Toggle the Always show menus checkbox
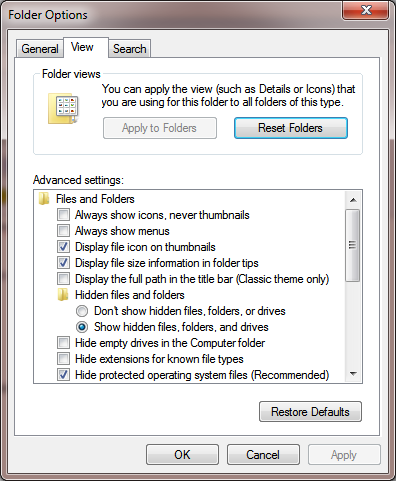 point(63,231)
